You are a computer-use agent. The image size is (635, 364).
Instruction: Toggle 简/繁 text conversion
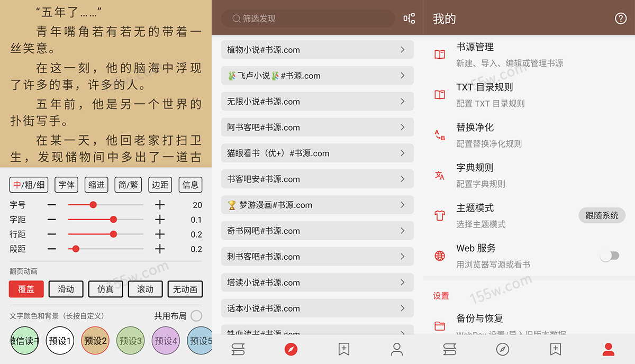(128, 184)
